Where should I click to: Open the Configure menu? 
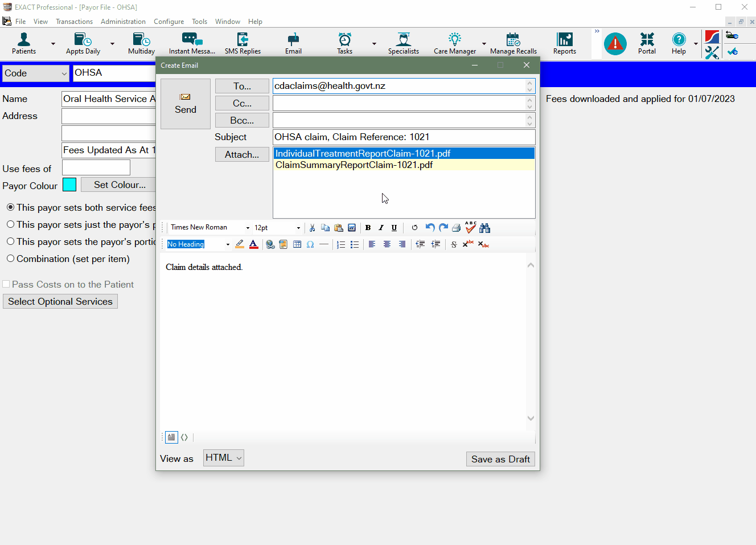pos(169,22)
